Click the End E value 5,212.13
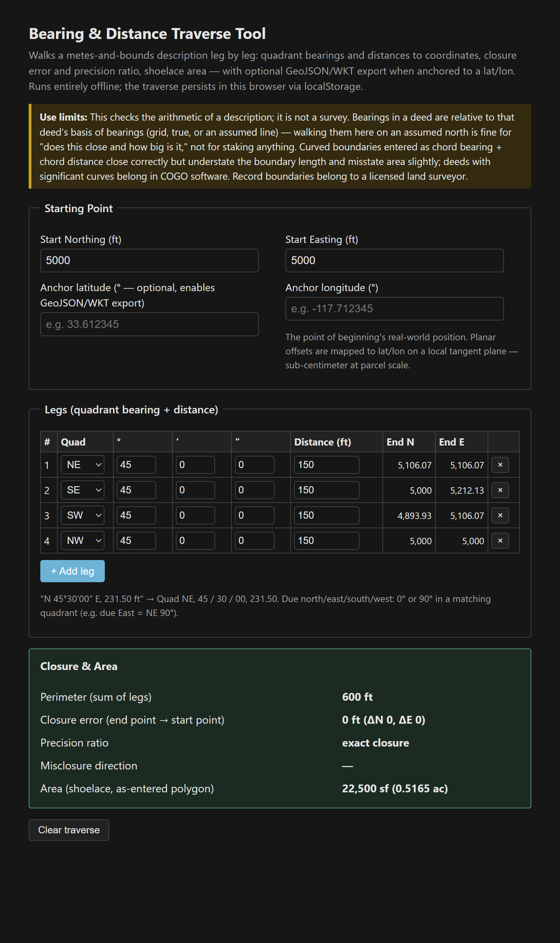This screenshot has height=943, width=560. [467, 490]
